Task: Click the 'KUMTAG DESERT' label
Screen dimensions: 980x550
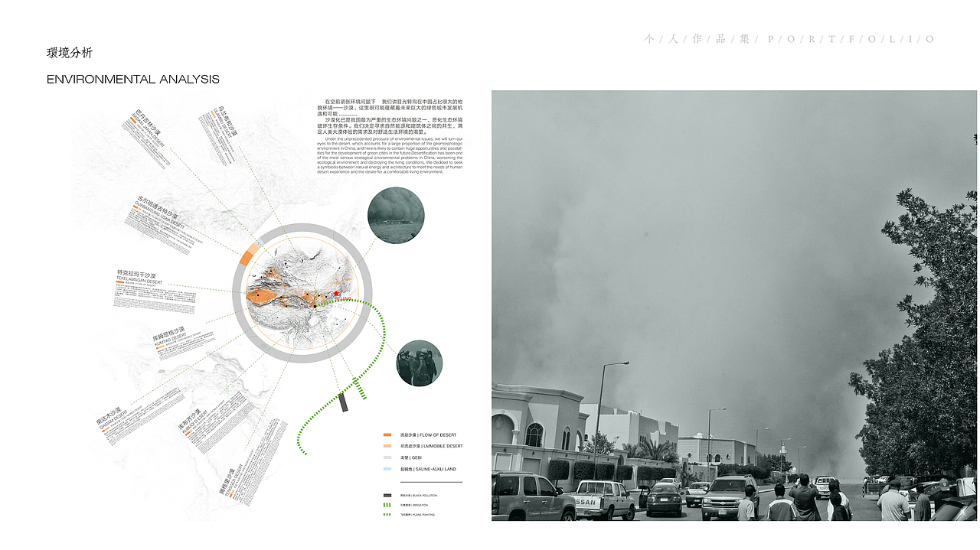Action: point(171,339)
